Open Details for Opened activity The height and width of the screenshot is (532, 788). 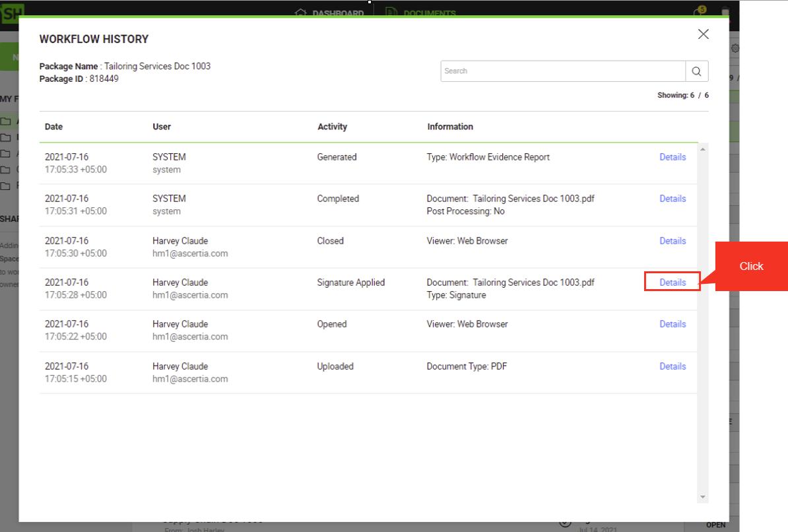click(x=673, y=324)
